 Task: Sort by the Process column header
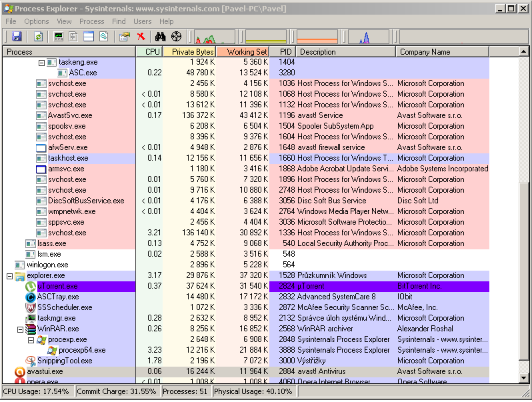(x=69, y=51)
